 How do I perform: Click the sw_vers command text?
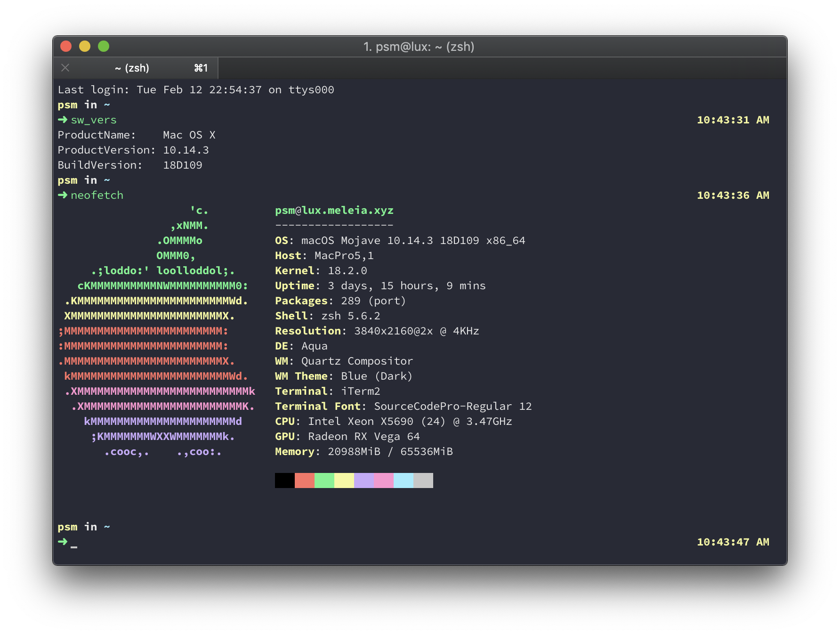coord(93,120)
